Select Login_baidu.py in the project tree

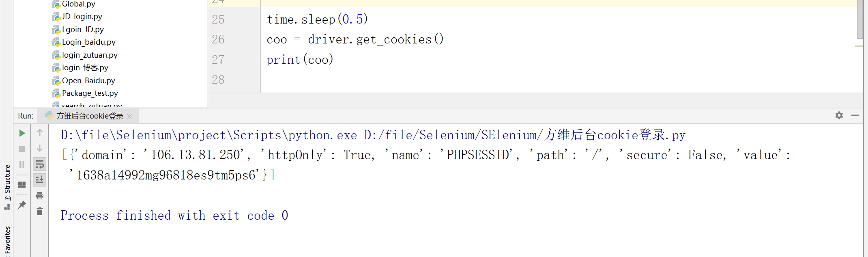tap(88, 42)
